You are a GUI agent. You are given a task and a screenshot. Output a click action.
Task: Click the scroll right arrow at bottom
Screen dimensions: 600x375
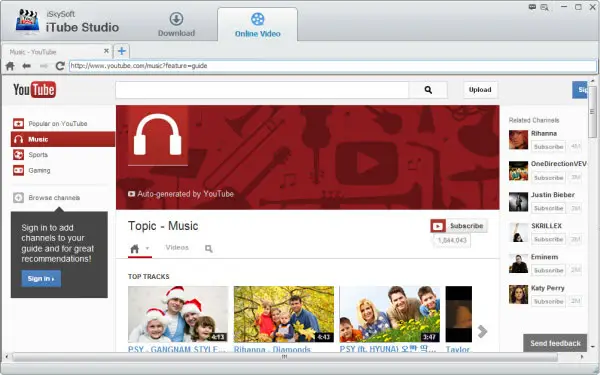582,357
